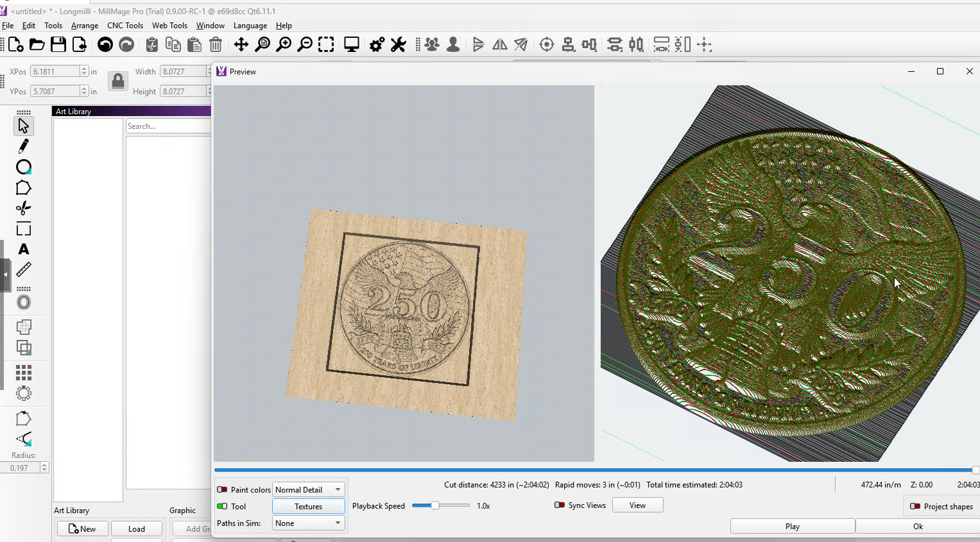Zoom in using the toolbar magnifier

click(x=284, y=44)
